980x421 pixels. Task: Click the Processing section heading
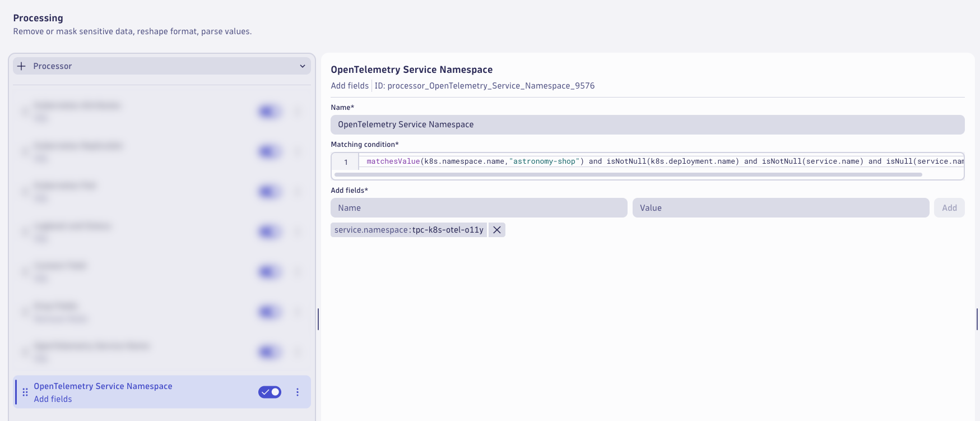38,18
